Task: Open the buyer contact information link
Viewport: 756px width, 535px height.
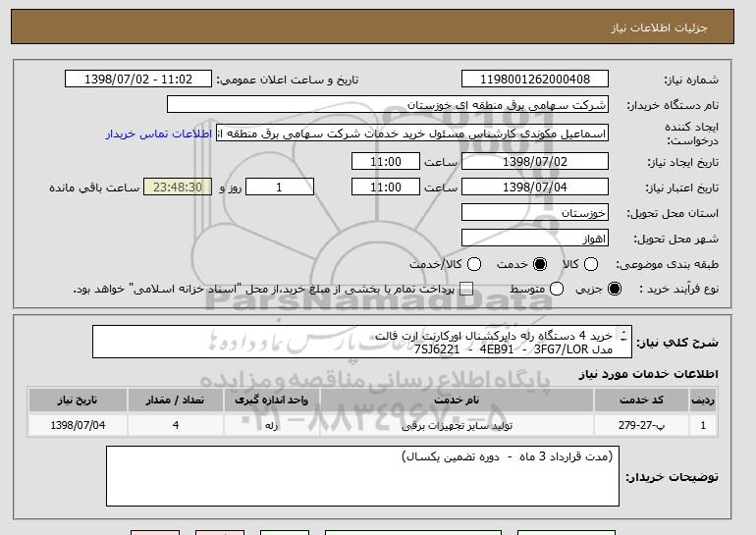Action: 159,134
